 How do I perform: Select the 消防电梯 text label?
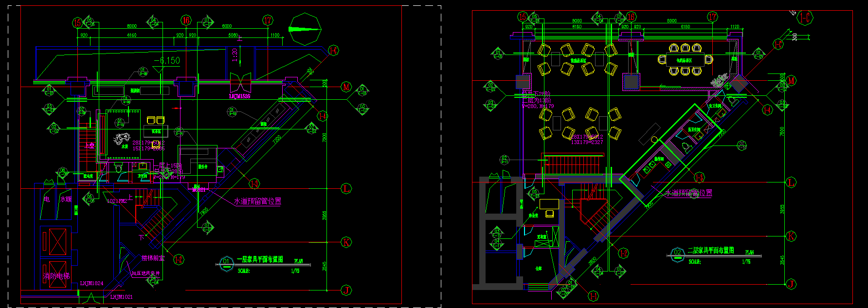point(56,276)
